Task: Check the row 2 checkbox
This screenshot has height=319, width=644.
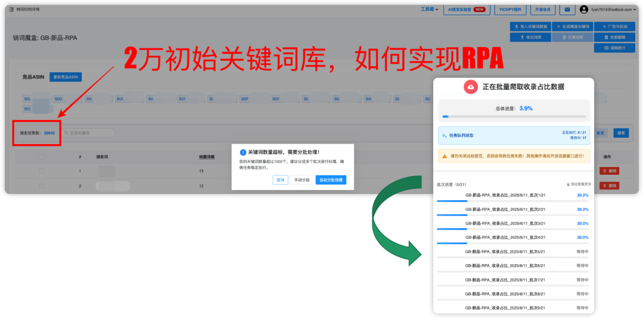Action: [42, 186]
